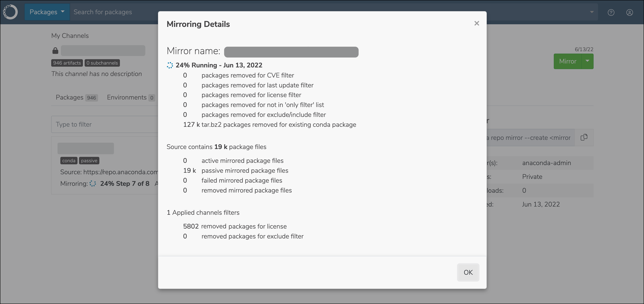Viewport: 644px width, 304px height.
Task: Click the passive mirror tag
Action: coord(89,161)
